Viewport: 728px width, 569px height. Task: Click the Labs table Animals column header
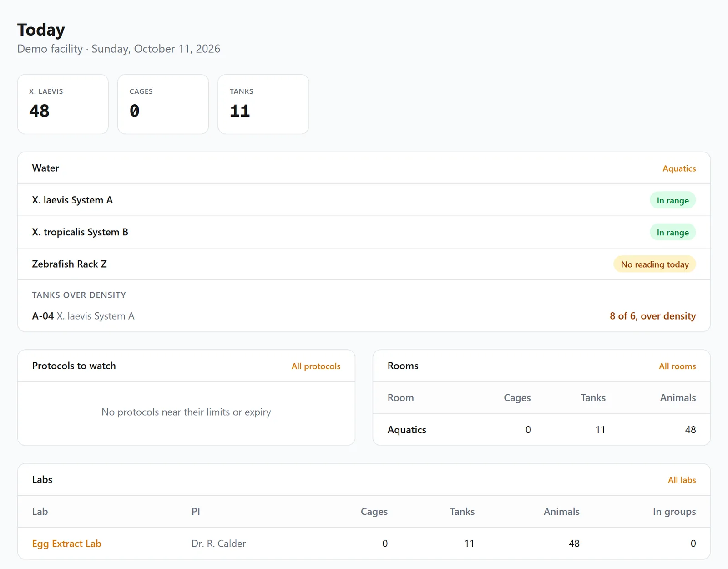(561, 512)
